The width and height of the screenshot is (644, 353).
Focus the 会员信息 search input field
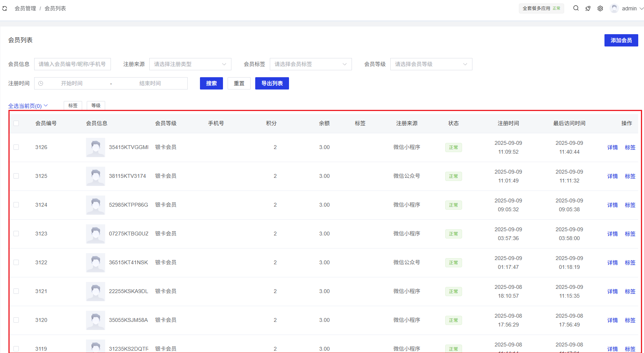tap(73, 64)
